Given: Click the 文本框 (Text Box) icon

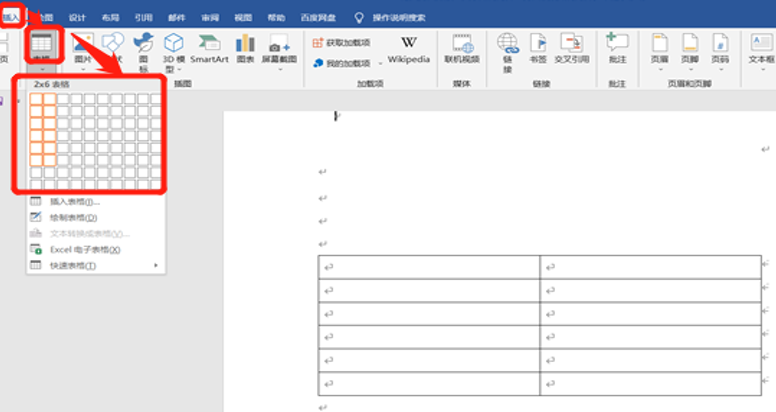Looking at the screenshot, I should tap(761, 43).
